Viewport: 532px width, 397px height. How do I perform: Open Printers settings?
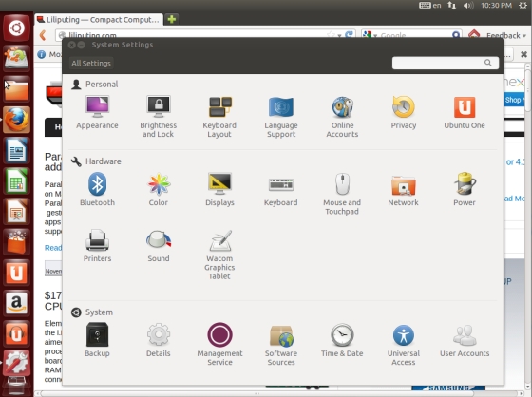pos(97,246)
